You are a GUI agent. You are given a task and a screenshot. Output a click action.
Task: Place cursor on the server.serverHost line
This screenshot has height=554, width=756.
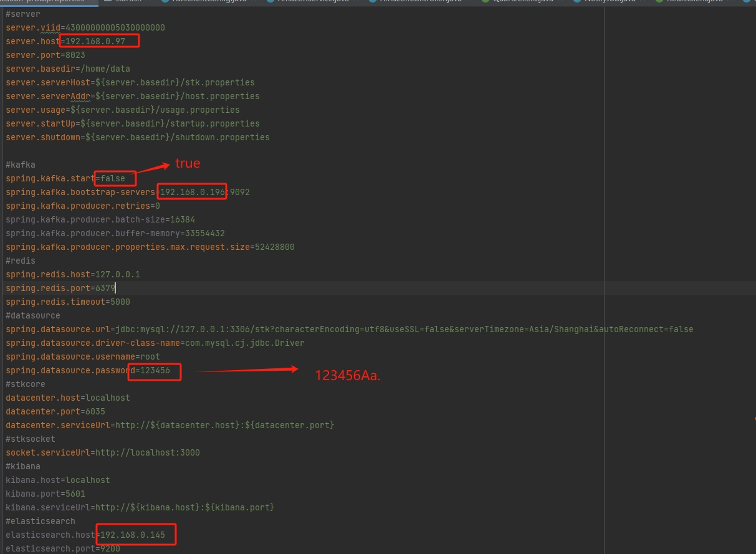click(x=130, y=82)
